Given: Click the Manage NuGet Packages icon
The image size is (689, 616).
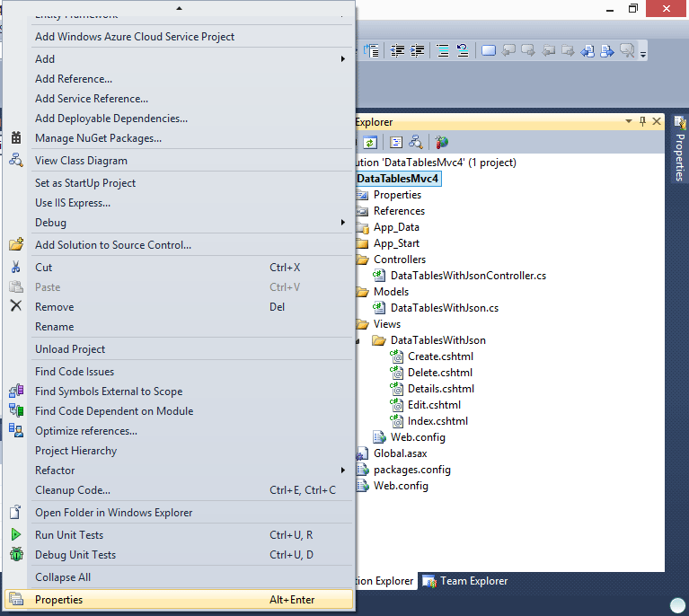Looking at the screenshot, I should (16, 138).
